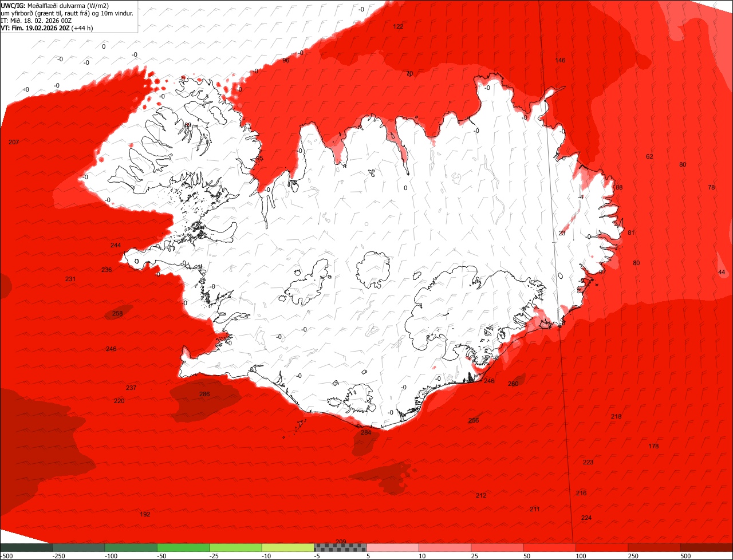The height and width of the screenshot is (560, 733).
Task: Click the yellow-green swatch between -10 and -5
Action: point(288,547)
